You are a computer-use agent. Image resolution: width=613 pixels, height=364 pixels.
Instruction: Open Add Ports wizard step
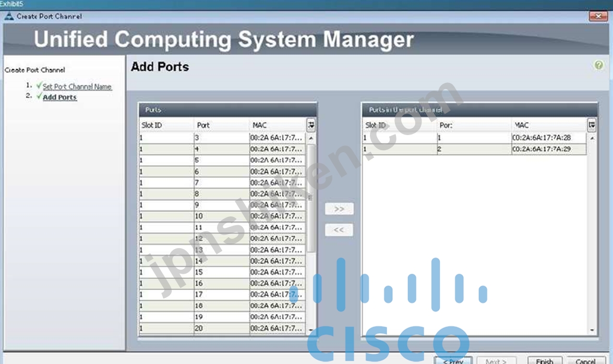(59, 97)
